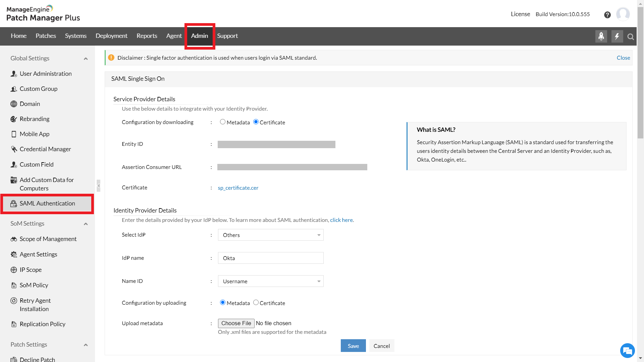The height and width of the screenshot is (362, 644).
Task: Select Metadata for configuration by uploading
Action: pyautogui.click(x=223, y=303)
